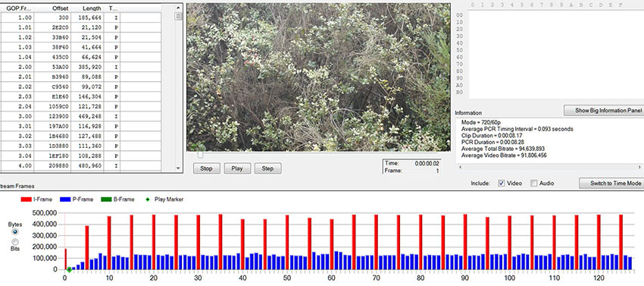Click the Play Marker legend icon

(148, 200)
